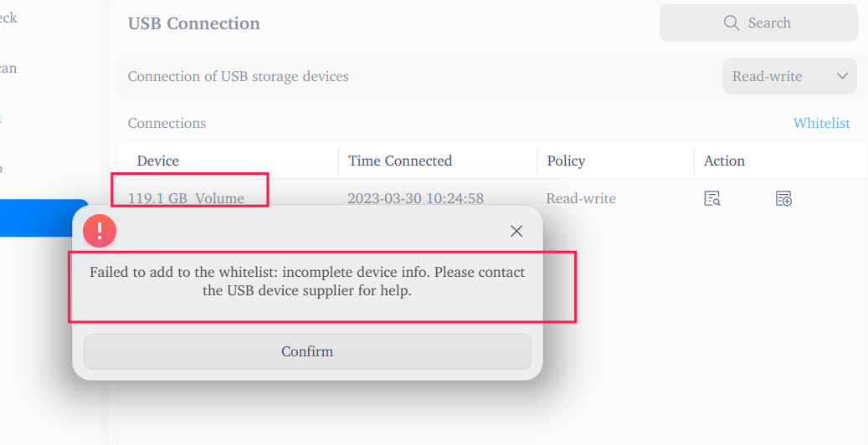Image resolution: width=868 pixels, height=445 pixels.
Task: Select the 119.1 GB Volume device row
Action: [x=186, y=198]
